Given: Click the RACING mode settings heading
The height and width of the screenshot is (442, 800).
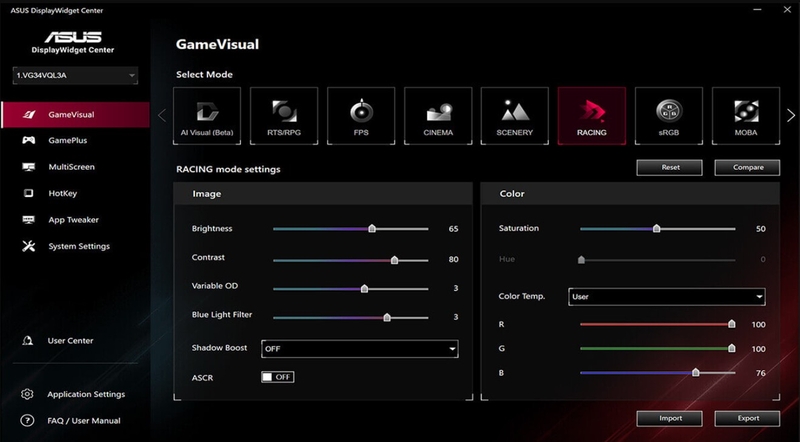Looking at the screenshot, I should point(228,169).
